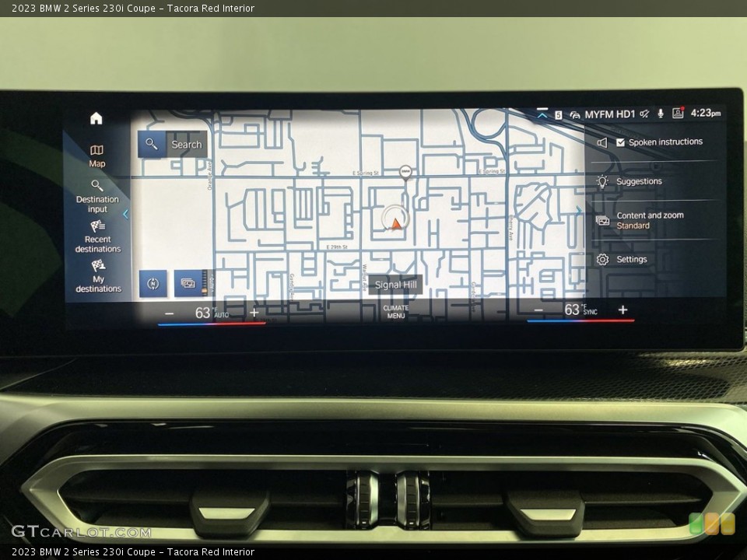Screen dimensions: 747x560
Task: Open the driver profile icon
Action: (x=678, y=112)
